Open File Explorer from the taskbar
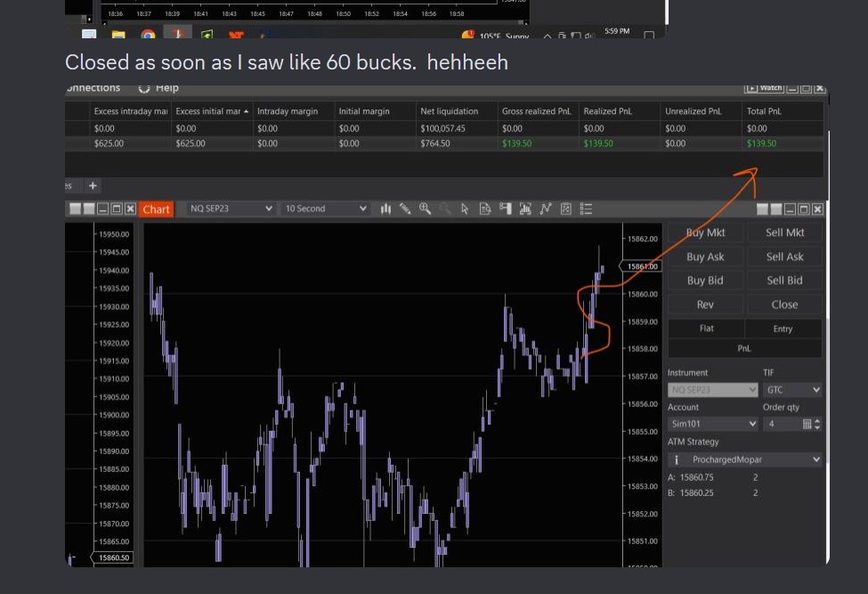The image size is (868, 594). coord(118,35)
